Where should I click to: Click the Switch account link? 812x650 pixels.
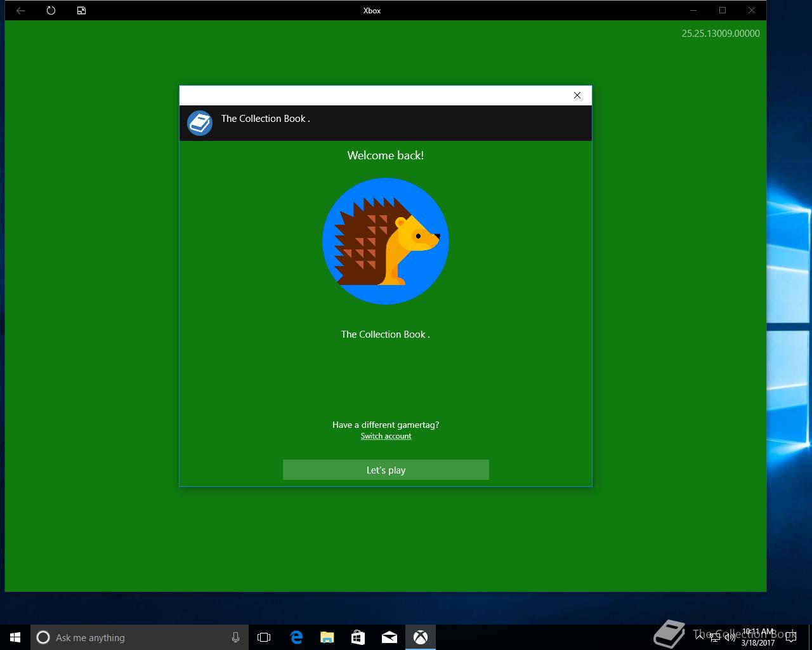click(386, 436)
